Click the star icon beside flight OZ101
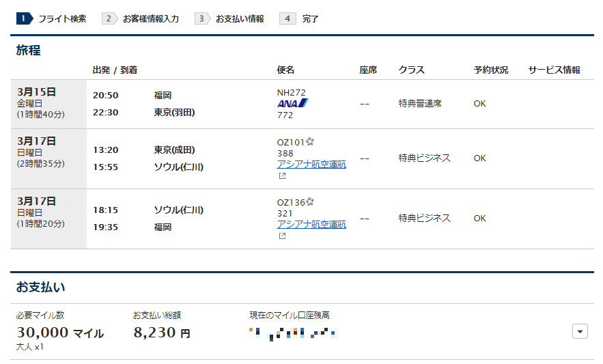Image resolution: width=603 pixels, height=364 pixels. tap(310, 142)
